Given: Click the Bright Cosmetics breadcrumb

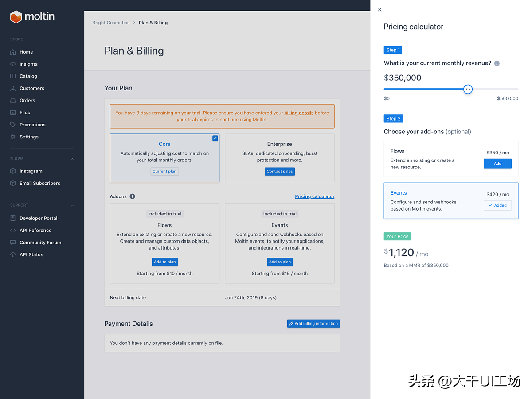Looking at the screenshot, I should click(x=111, y=23).
